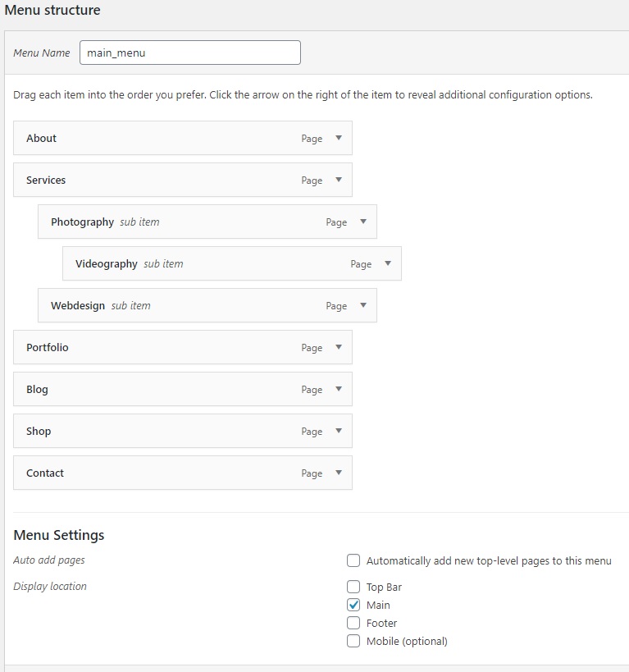Viewport: 629px width, 672px height.
Task: Expand the Contact menu item arrow
Action: point(339,473)
